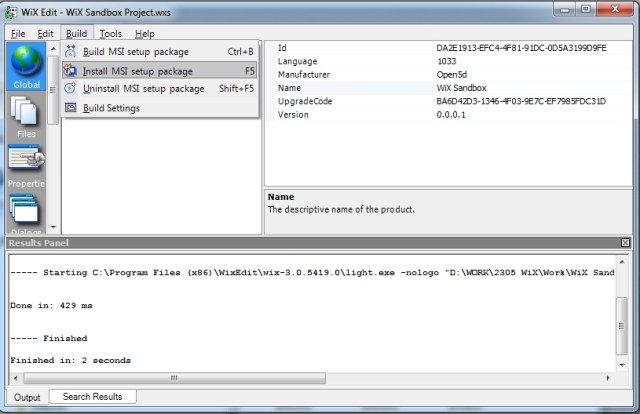Click the Build MSI setup package icon

click(71, 51)
